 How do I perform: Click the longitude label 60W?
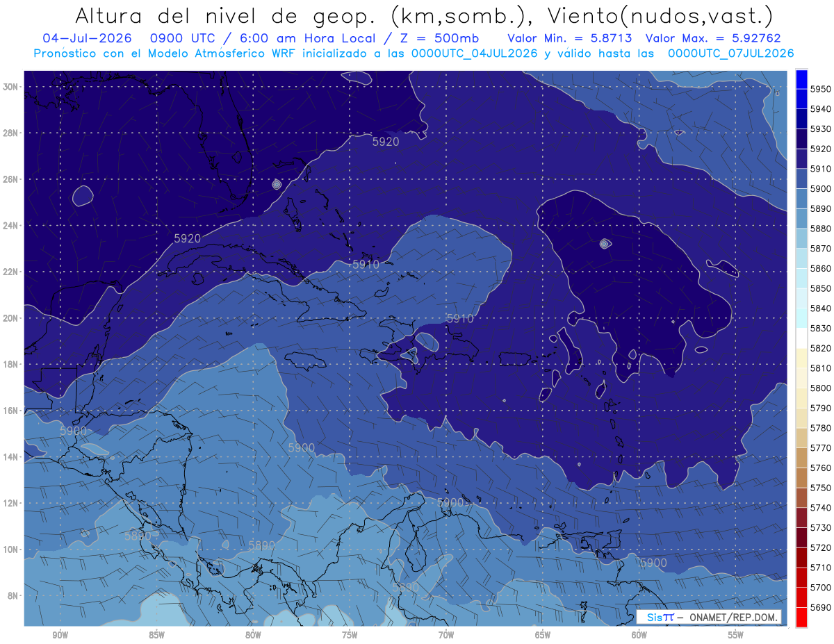click(x=639, y=635)
